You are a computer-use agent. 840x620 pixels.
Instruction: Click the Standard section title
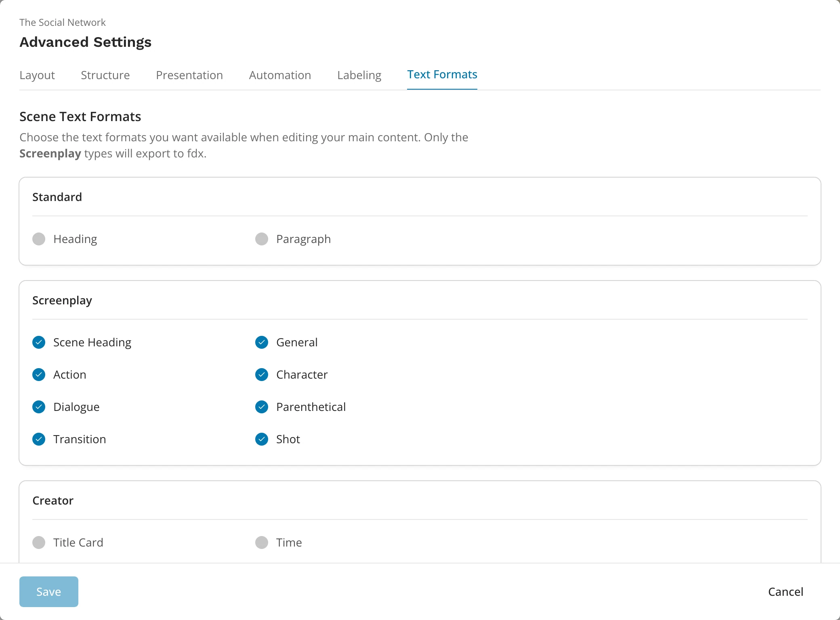pos(57,197)
